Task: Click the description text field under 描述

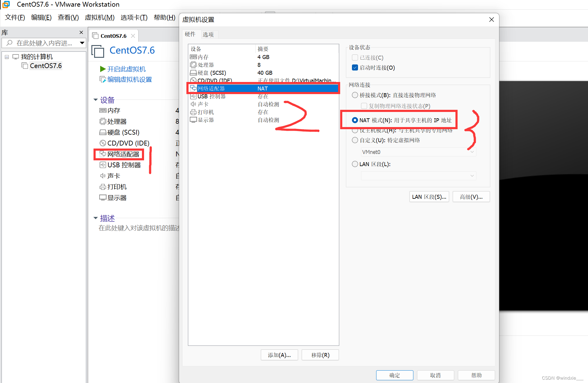Action: click(x=139, y=228)
